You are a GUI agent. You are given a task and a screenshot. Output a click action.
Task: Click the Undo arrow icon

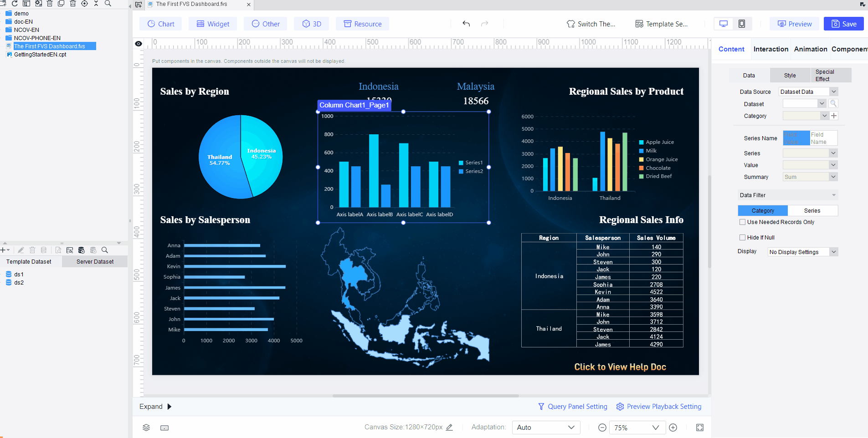[x=466, y=24]
